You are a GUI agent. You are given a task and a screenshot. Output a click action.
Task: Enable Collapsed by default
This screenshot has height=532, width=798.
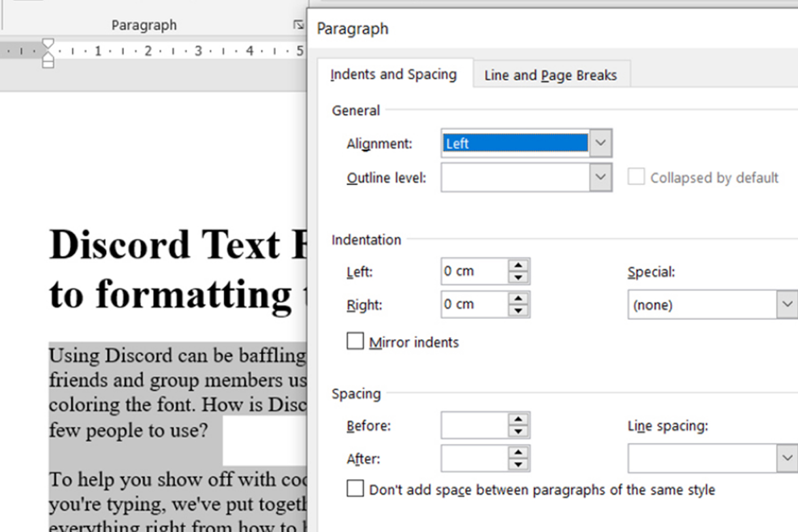pos(636,177)
